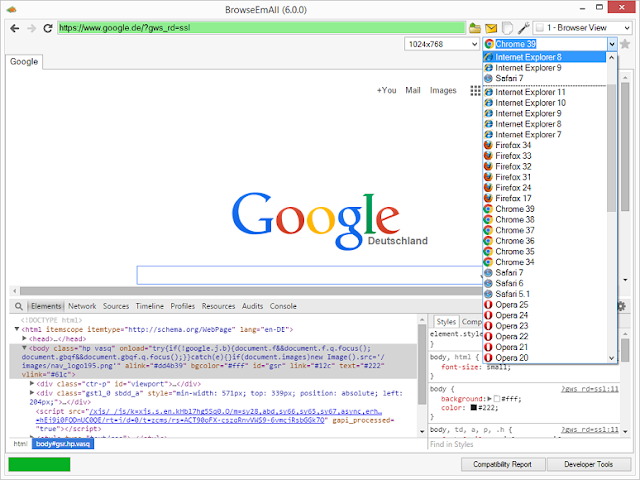Open the Network panel tab

tap(82, 306)
